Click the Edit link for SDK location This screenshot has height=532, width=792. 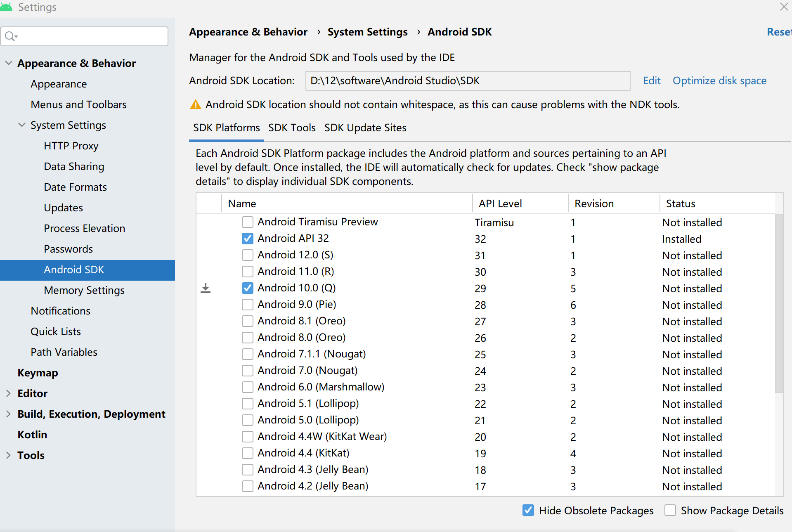652,81
